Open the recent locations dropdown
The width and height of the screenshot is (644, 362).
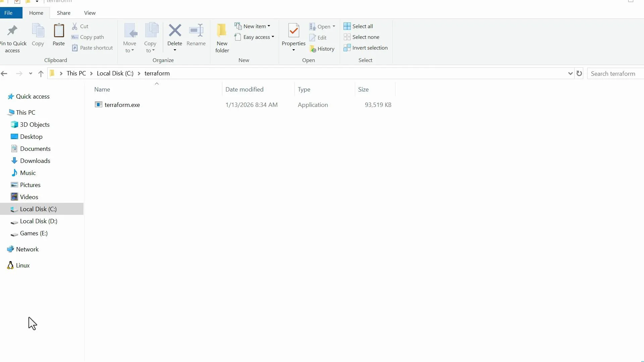[x=31, y=73]
